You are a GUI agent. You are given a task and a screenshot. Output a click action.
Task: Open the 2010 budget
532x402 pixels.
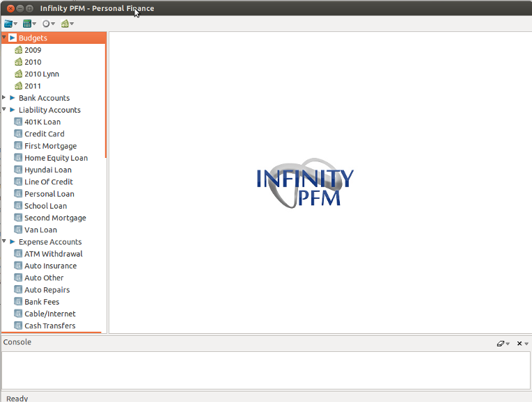coord(33,62)
